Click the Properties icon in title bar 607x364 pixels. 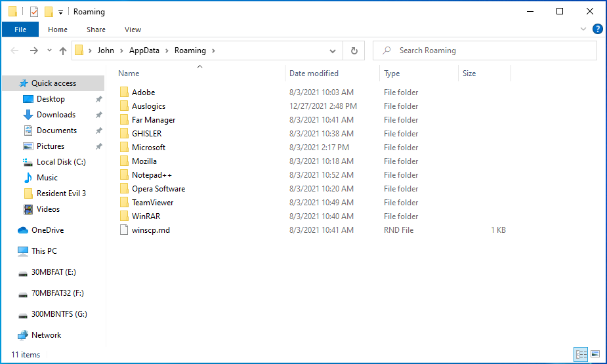point(34,12)
